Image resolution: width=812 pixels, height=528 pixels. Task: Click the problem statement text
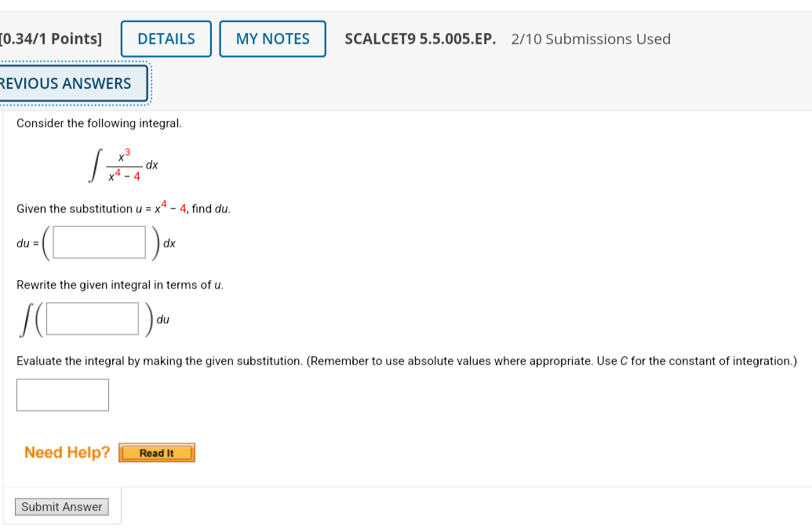(98, 123)
